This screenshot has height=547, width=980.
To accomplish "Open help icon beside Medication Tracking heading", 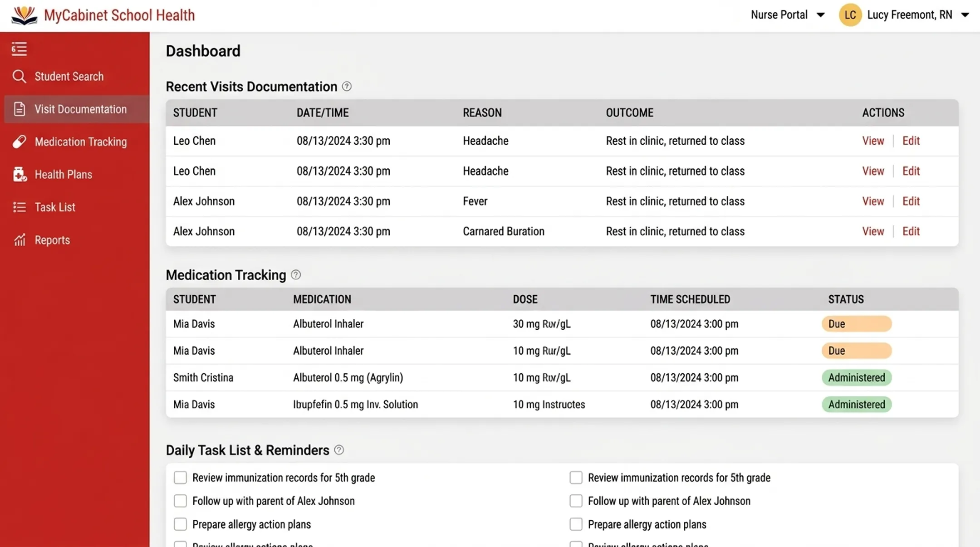I will coord(296,275).
